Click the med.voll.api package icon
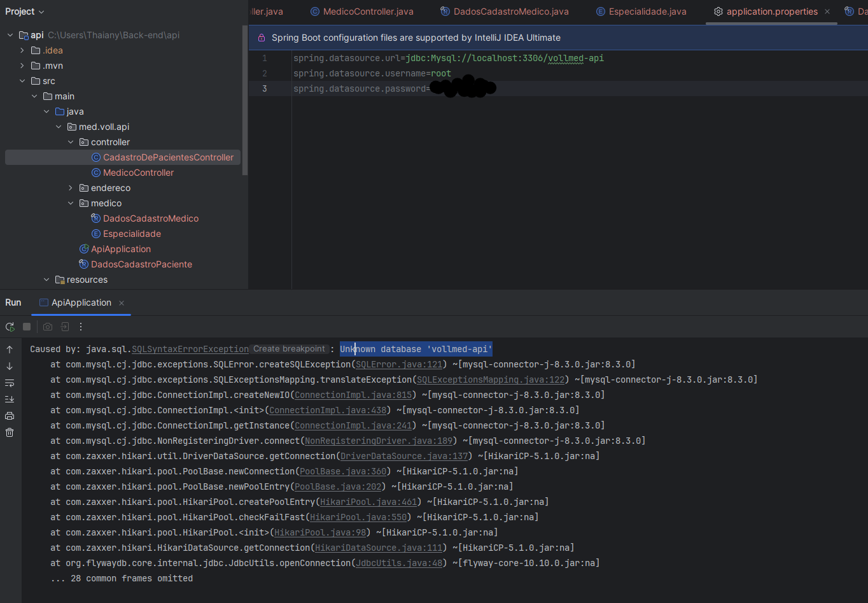The width and height of the screenshot is (868, 603). (72, 127)
